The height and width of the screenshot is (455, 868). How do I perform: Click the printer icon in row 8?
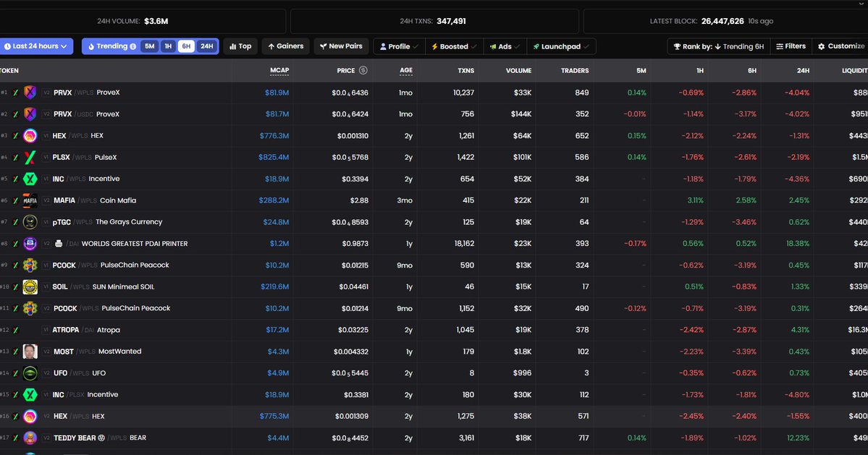59,243
